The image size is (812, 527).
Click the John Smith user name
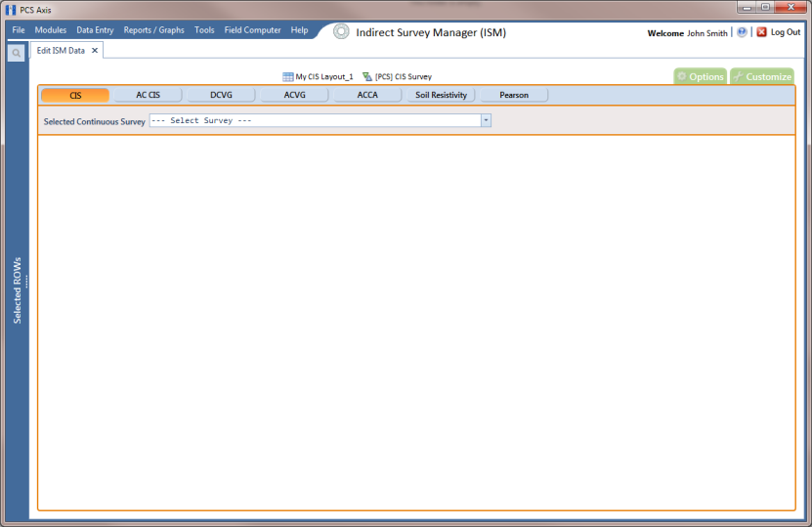706,33
